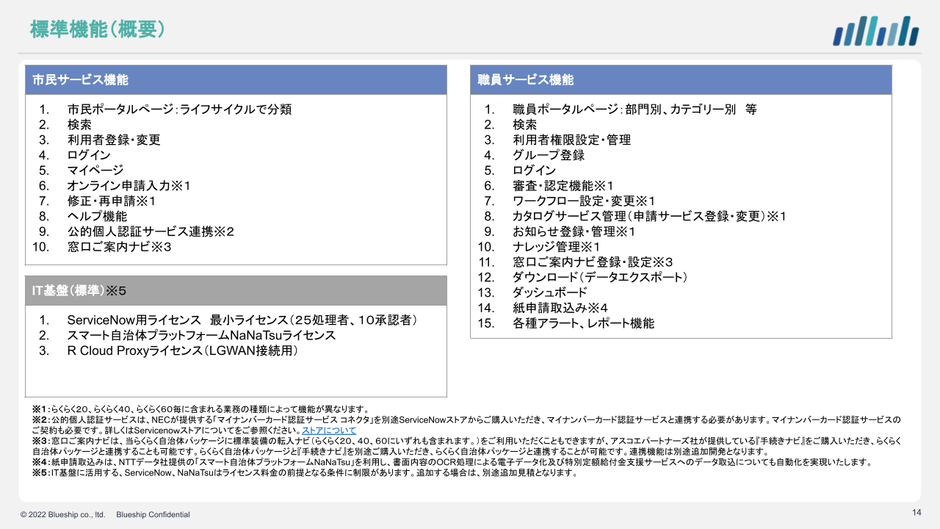Click the IT基盤（標準）※5 header
The height and width of the screenshot is (529, 940).
click(x=79, y=291)
